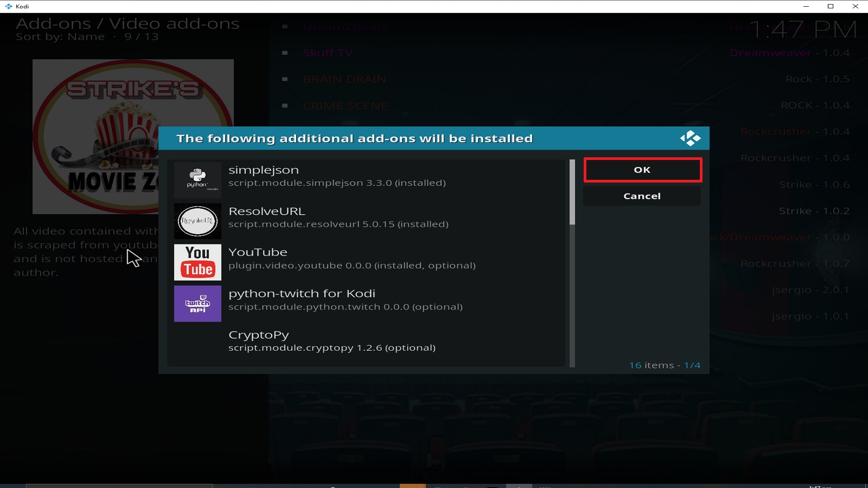Screen dimensions: 868x488
Task: Select the YouTube list entry text
Action: [352, 258]
